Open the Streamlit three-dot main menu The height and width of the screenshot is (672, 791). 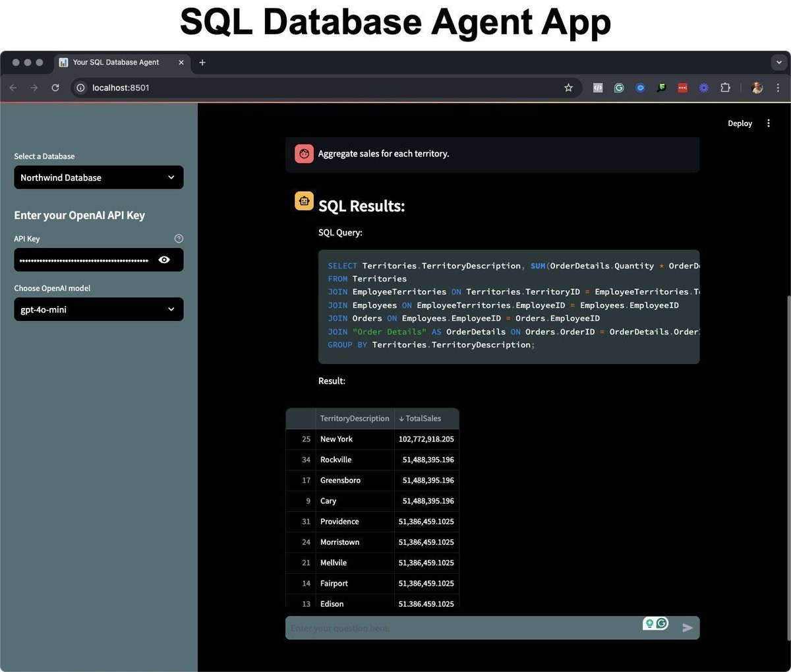769,123
